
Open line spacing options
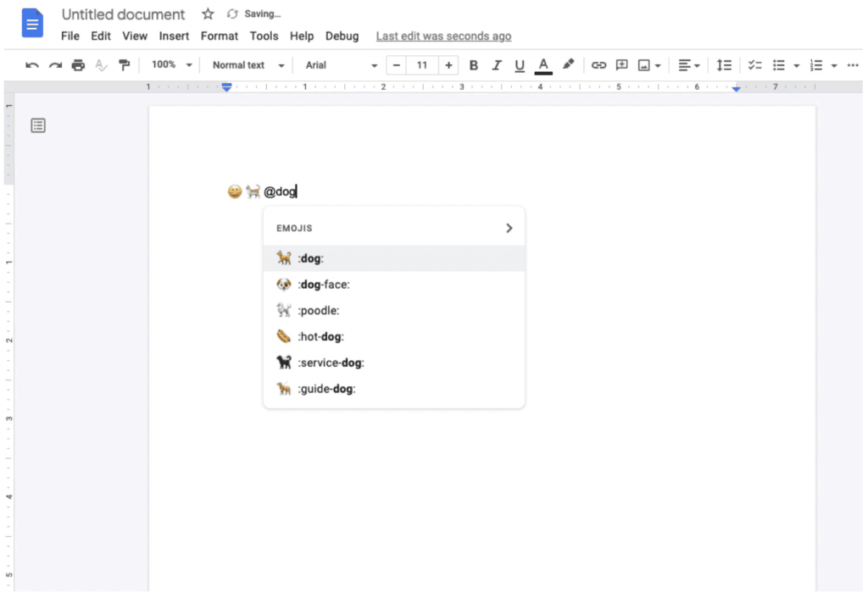click(723, 64)
